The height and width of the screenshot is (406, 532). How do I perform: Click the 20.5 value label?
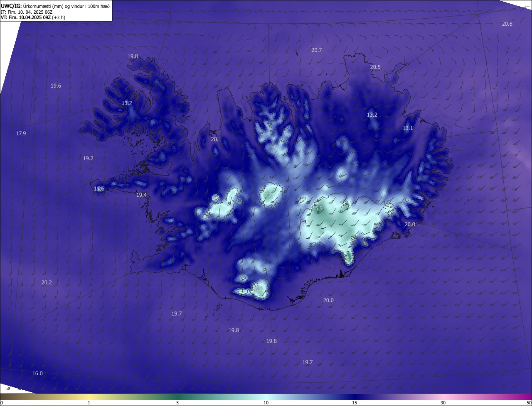tap(375, 67)
